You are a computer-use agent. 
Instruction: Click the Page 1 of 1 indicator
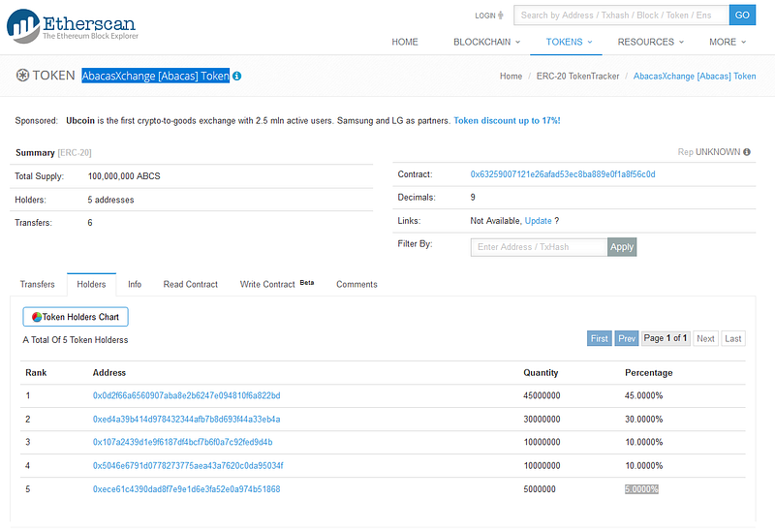[666, 338]
